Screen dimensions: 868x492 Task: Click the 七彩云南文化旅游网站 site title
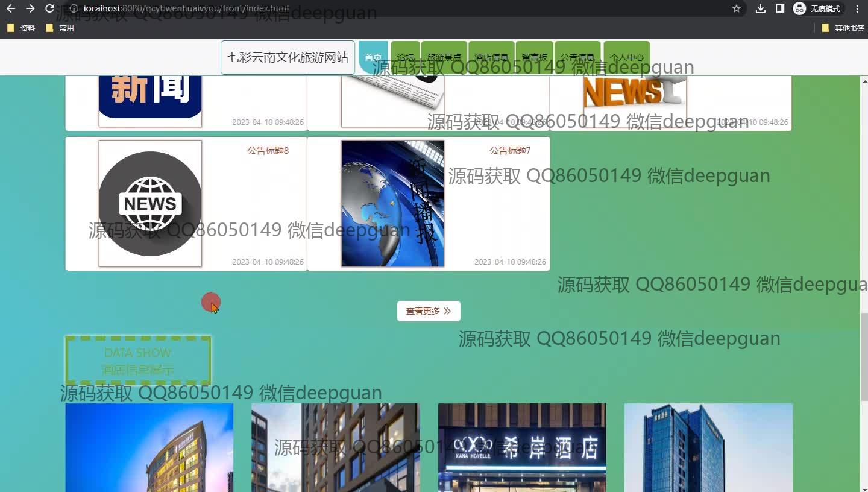tap(288, 57)
